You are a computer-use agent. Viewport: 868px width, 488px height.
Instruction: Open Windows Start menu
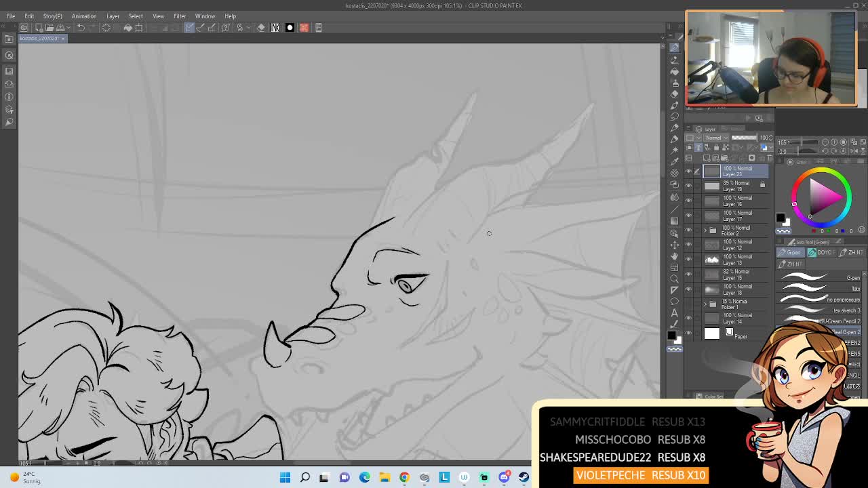[285, 477]
